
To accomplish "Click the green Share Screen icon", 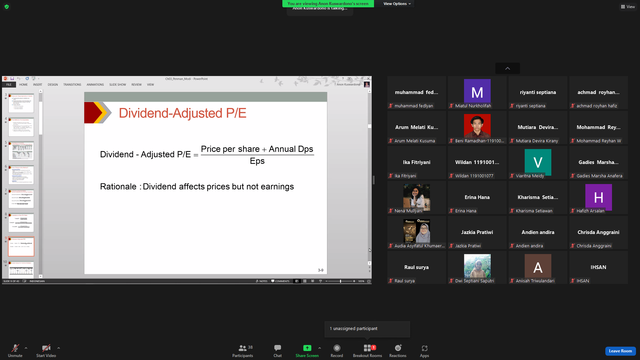I will coord(307,348).
